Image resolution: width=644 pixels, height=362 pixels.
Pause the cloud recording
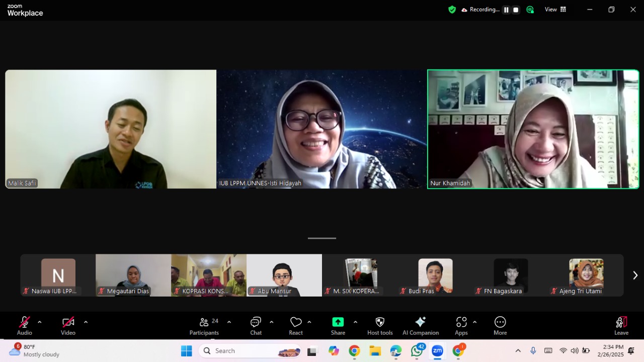pos(506,10)
